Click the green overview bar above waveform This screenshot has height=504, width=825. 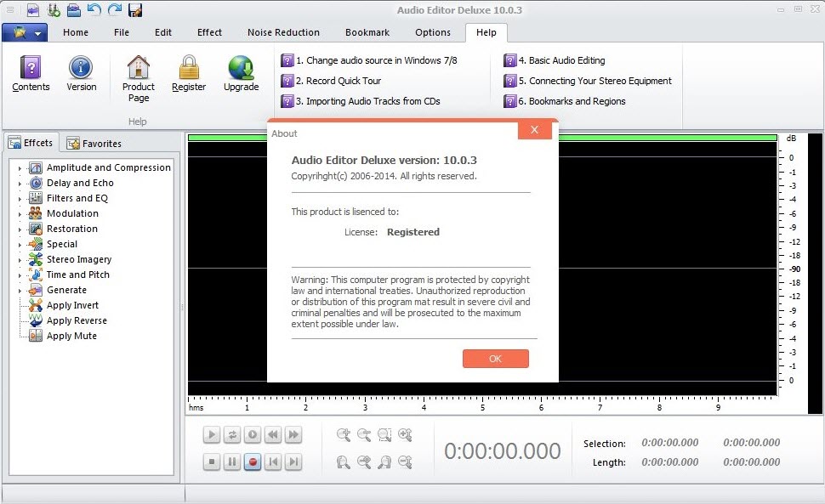coord(482,138)
